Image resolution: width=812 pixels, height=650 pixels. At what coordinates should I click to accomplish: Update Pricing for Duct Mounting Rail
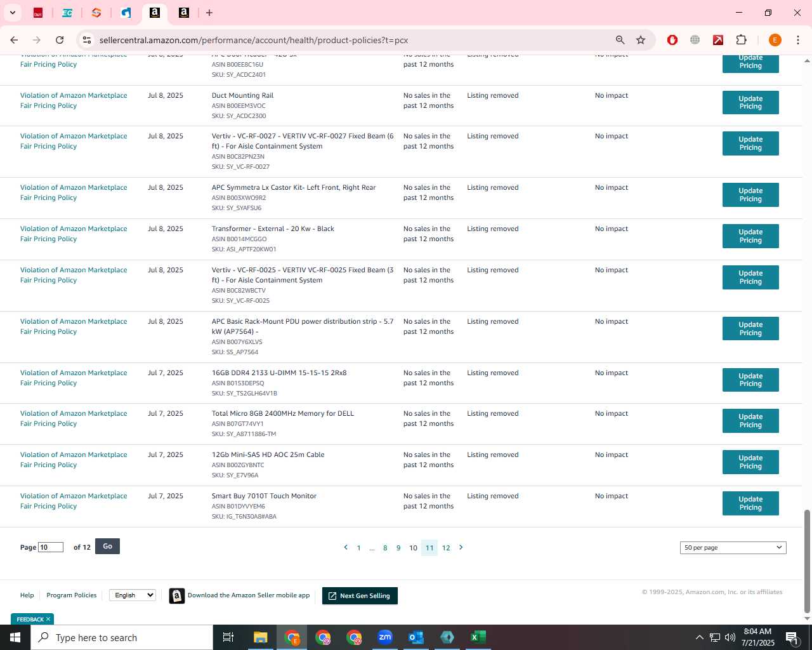tap(750, 102)
